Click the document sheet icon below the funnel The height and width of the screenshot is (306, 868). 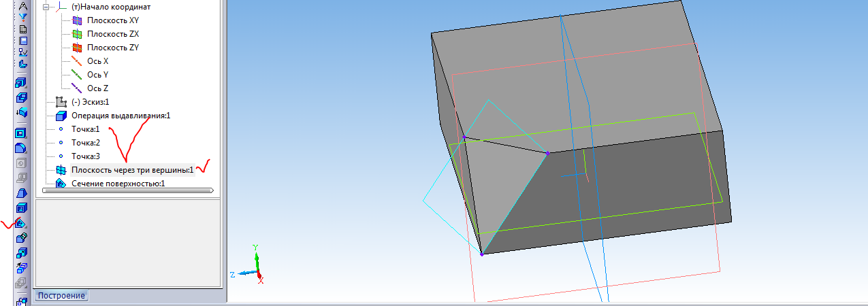(x=22, y=29)
